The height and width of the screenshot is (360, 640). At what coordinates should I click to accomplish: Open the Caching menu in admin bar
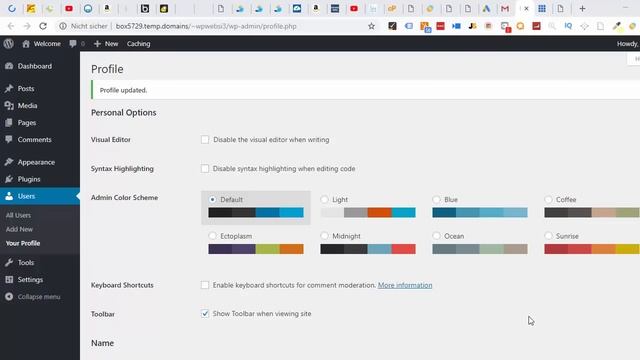[x=138, y=44]
